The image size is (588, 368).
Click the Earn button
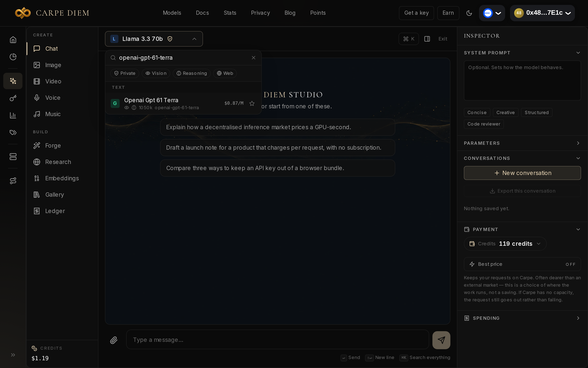448,13
